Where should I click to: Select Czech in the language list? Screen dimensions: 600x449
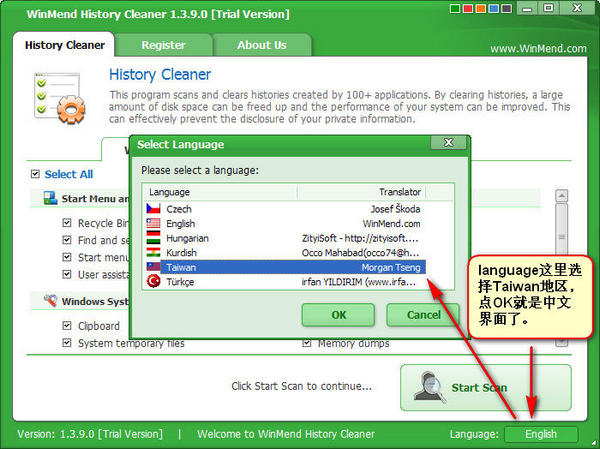(x=179, y=209)
